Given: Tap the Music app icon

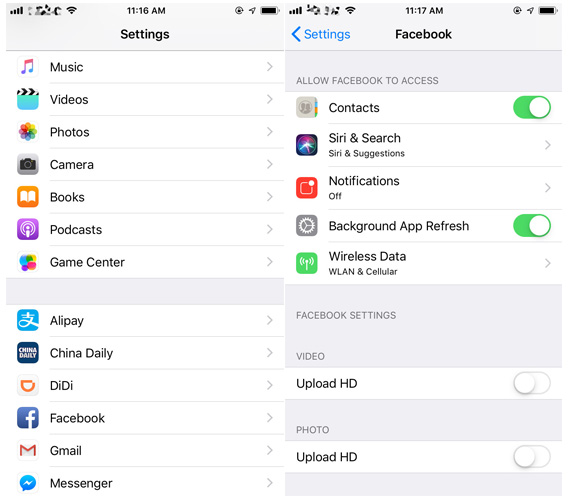Looking at the screenshot, I should [x=28, y=67].
